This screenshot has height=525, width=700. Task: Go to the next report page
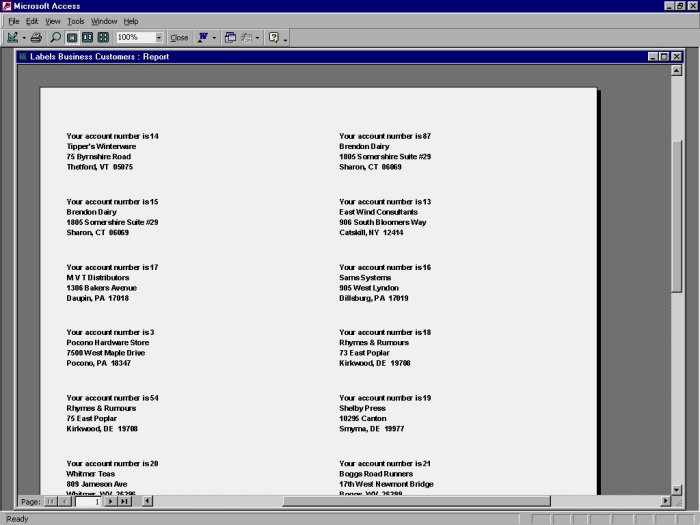click(111, 501)
